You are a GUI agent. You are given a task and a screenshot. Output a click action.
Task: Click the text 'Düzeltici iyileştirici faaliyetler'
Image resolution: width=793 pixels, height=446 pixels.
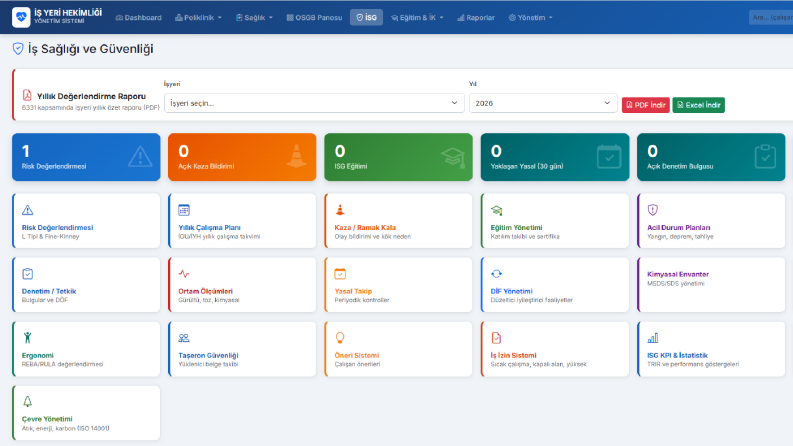(x=532, y=300)
